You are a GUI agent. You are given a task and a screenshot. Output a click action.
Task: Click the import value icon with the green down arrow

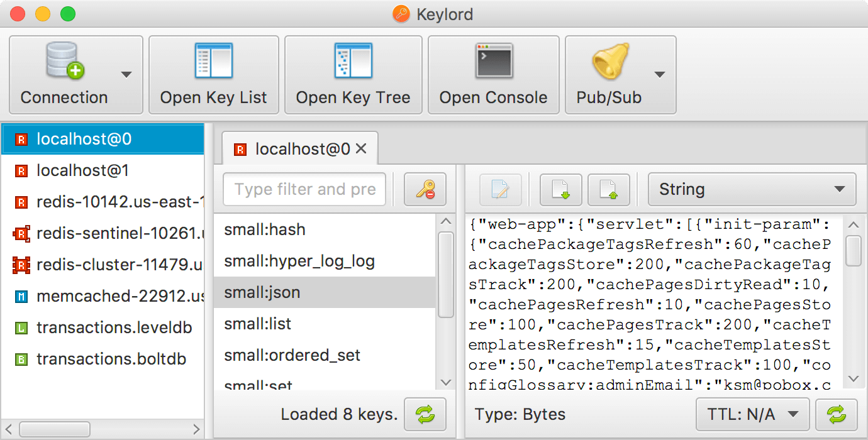click(x=561, y=189)
